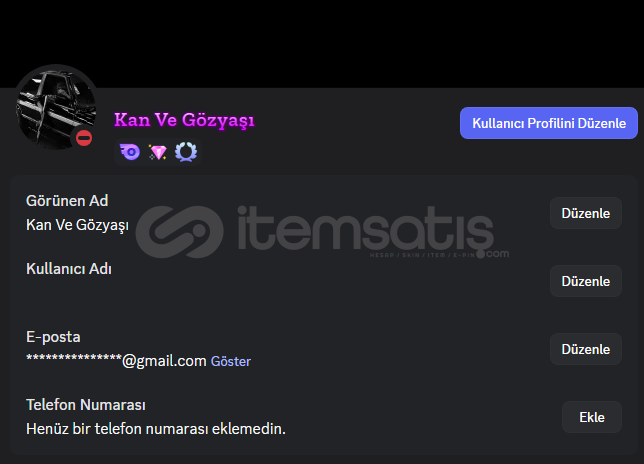Image resolution: width=644 pixels, height=464 pixels.
Task: Click the red Do Not Disturb status indicator
Action: (84, 138)
